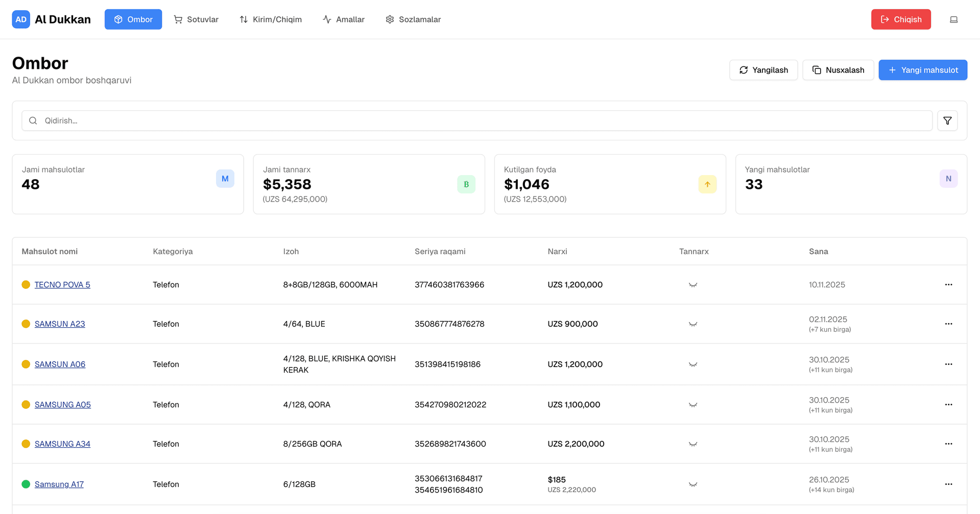The image size is (980, 514).
Task: Expand more options for SAMSUN A06 row
Action: [x=948, y=364]
